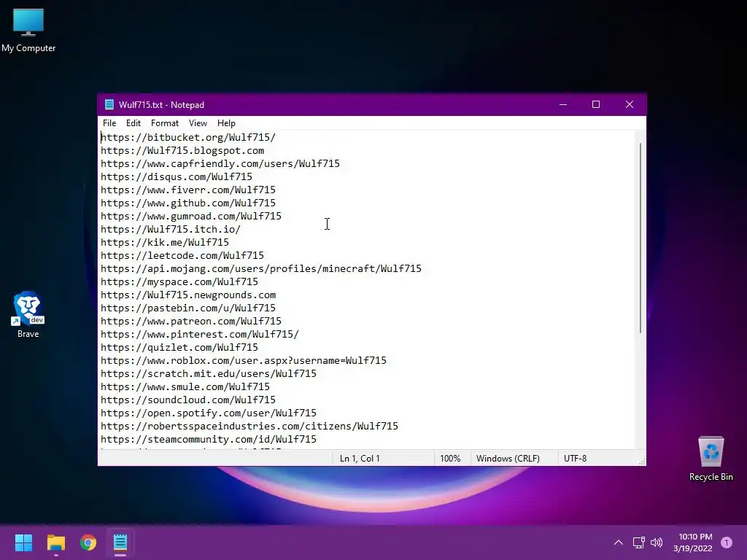Screen dimensions: 747x560
Task: Click the steamcommunity.com/id/Wulf715 line
Action: click(x=209, y=439)
